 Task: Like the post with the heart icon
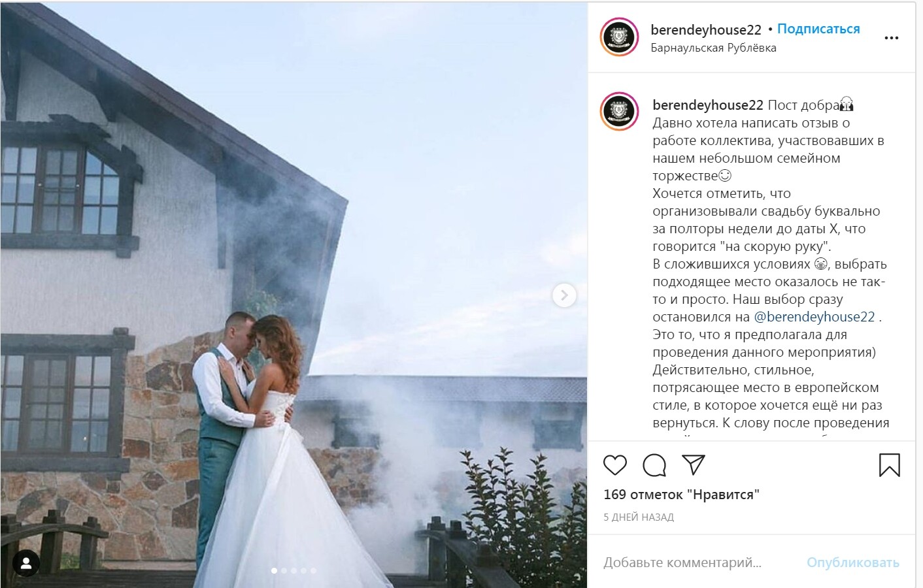pyautogui.click(x=614, y=465)
